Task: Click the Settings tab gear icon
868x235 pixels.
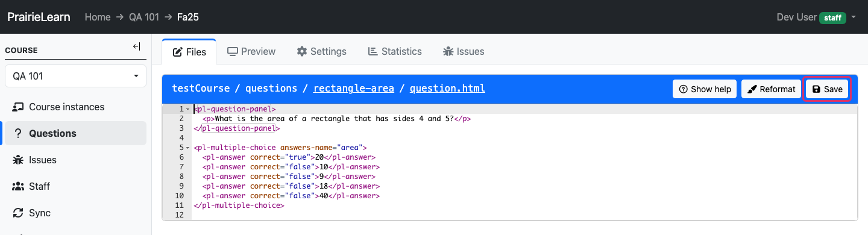Action: pyautogui.click(x=302, y=51)
